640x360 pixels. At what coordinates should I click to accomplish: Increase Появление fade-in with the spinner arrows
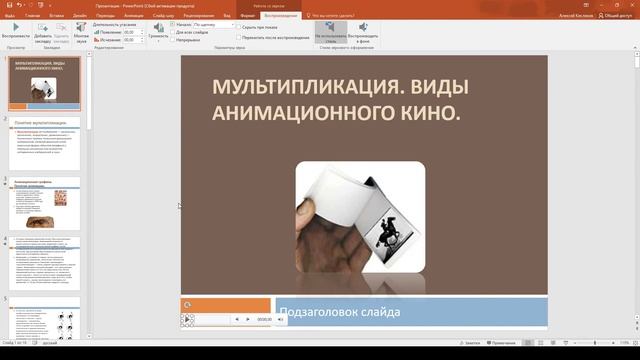[x=142, y=32]
